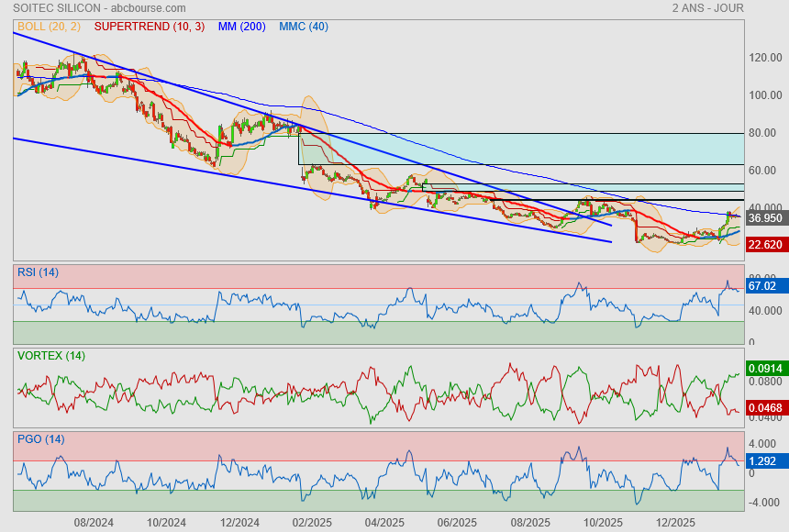The width and height of the screenshot is (789, 532).
Task: Select the MMC (40) legend label
Action: pyautogui.click(x=303, y=26)
